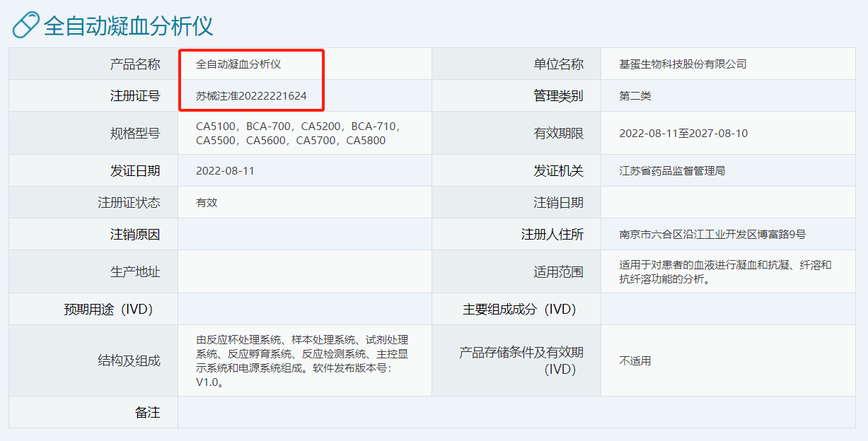Click the 备注 label
Image resolution: width=868 pixels, height=441 pixels.
click(148, 413)
